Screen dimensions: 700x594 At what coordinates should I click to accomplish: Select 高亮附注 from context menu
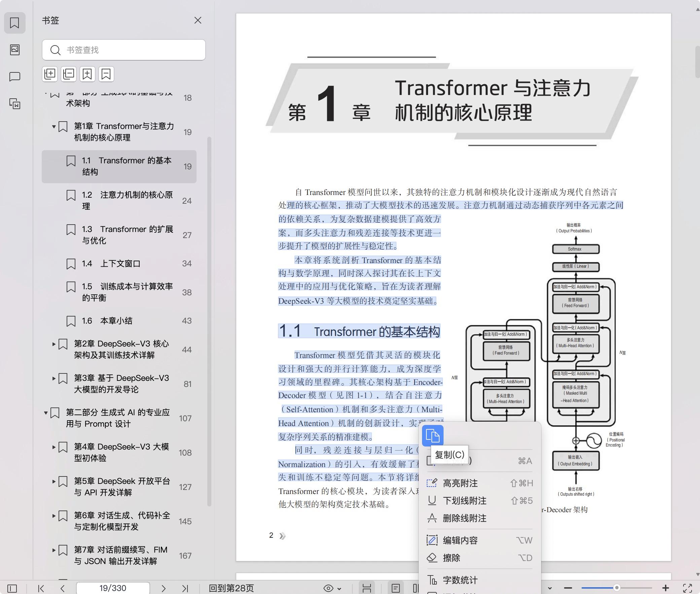tap(460, 483)
